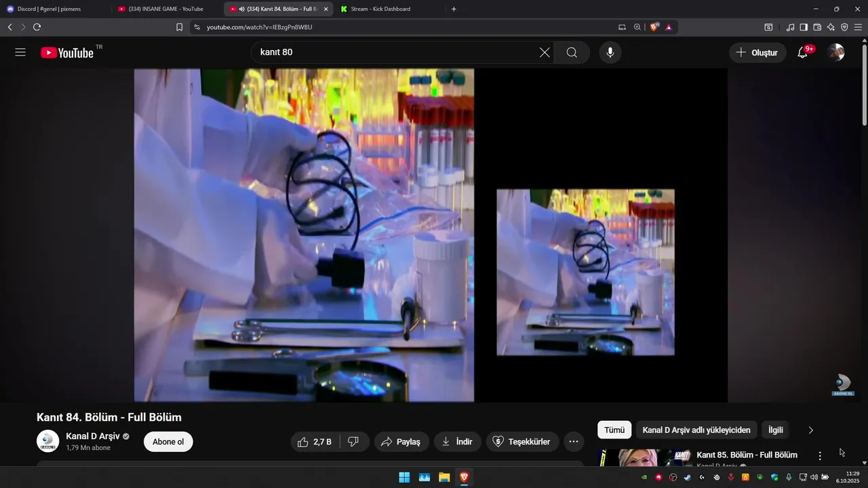This screenshot has height=488, width=868.
Task: Run the search with the magnifier button
Action: point(572,52)
